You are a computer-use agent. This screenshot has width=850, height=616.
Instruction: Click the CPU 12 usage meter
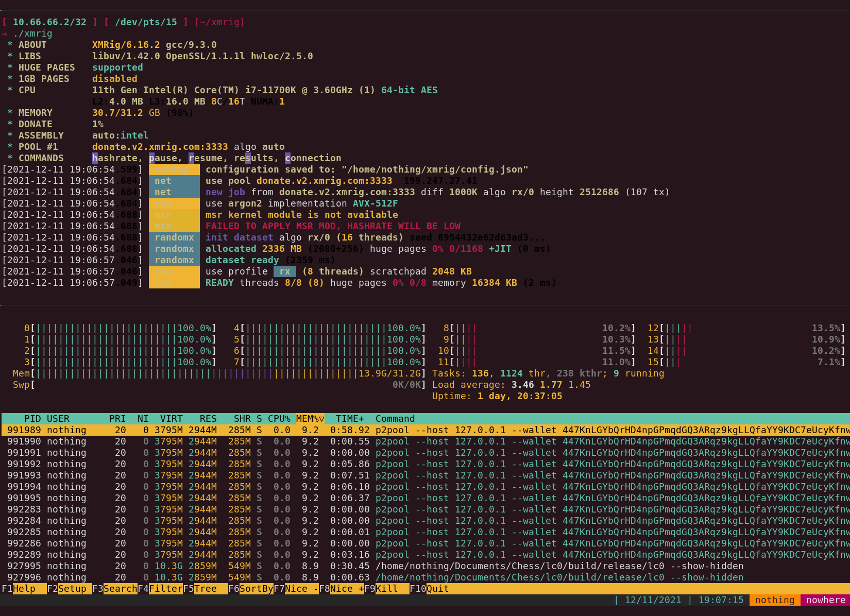(x=746, y=328)
